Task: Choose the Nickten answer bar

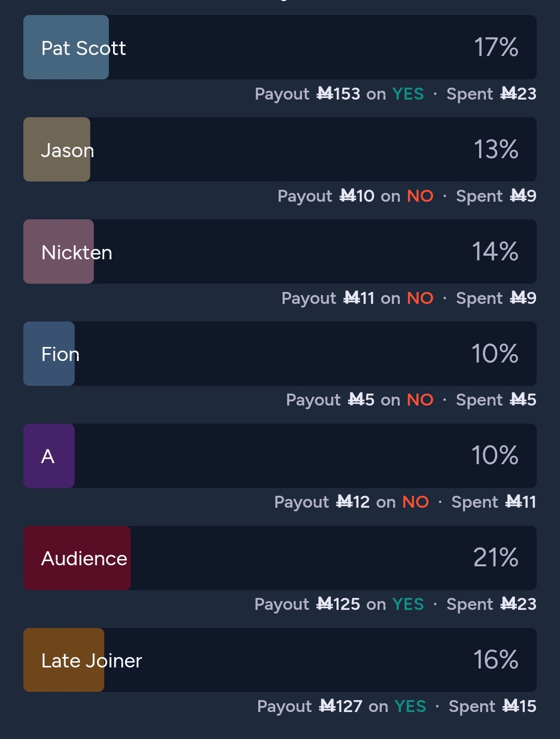Action: point(280,252)
